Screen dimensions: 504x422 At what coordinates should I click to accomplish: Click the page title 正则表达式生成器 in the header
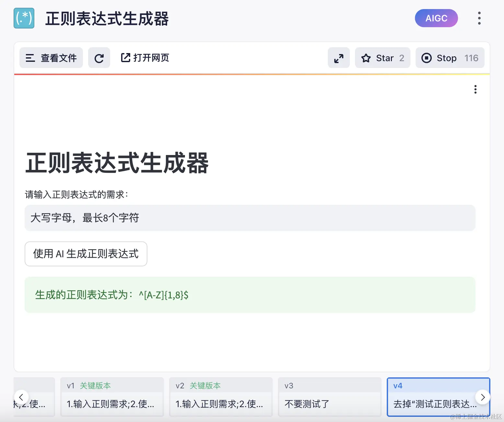pyautogui.click(x=107, y=18)
